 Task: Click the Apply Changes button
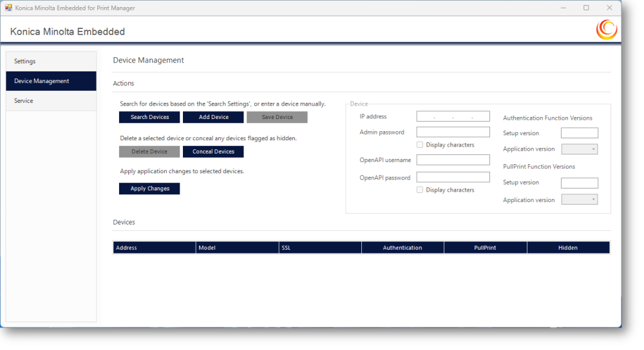149,189
